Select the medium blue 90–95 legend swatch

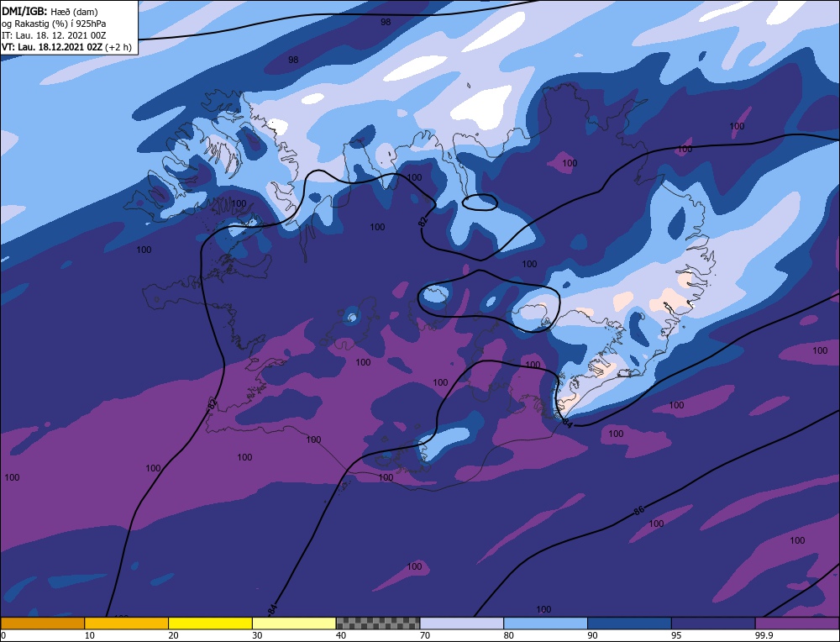tap(629, 624)
